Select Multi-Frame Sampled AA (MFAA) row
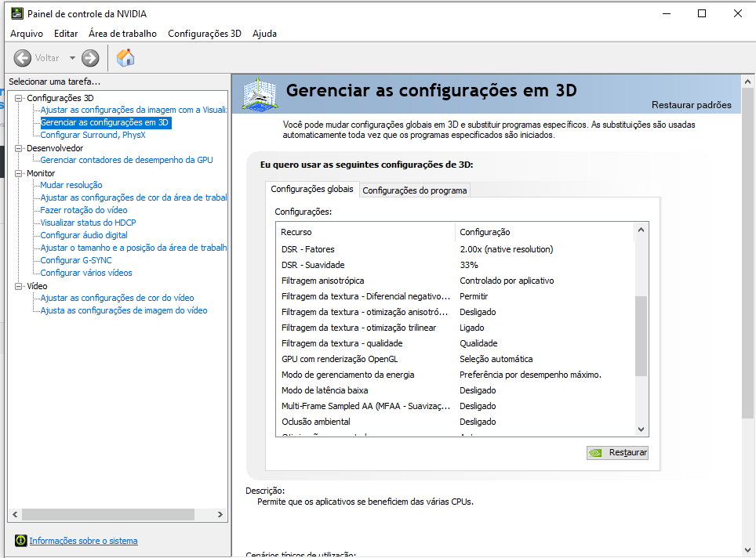 click(456, 406)
